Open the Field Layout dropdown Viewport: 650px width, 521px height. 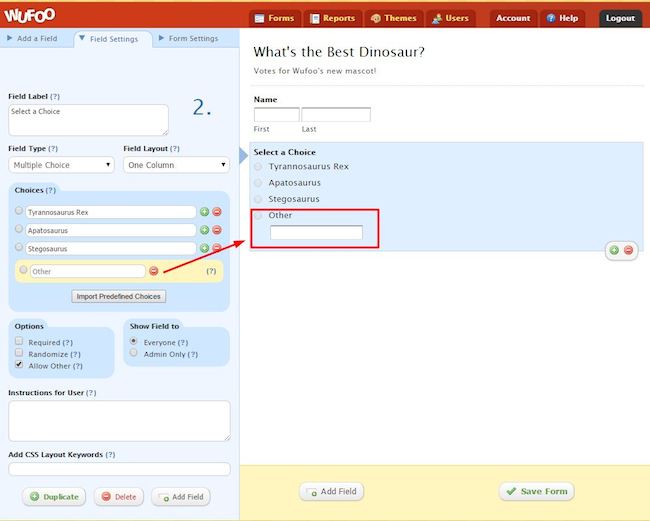(177, 165)
